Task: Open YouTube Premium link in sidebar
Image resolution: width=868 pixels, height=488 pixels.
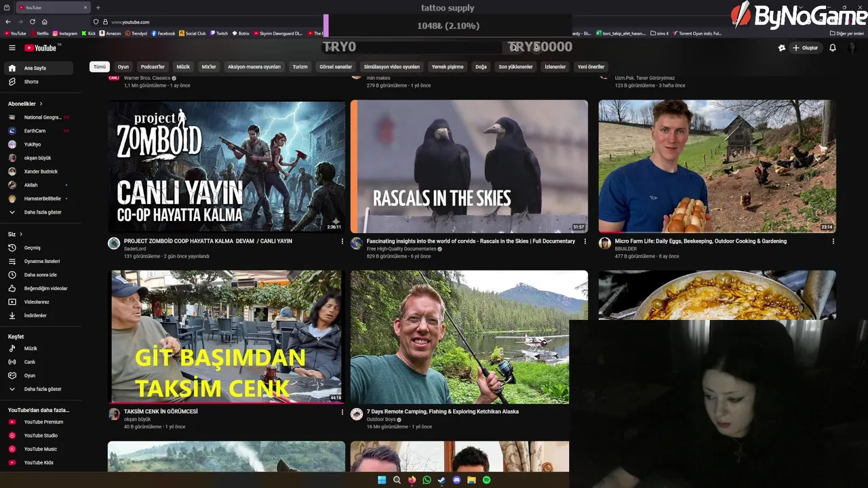Action: click(x=37, y=422)
